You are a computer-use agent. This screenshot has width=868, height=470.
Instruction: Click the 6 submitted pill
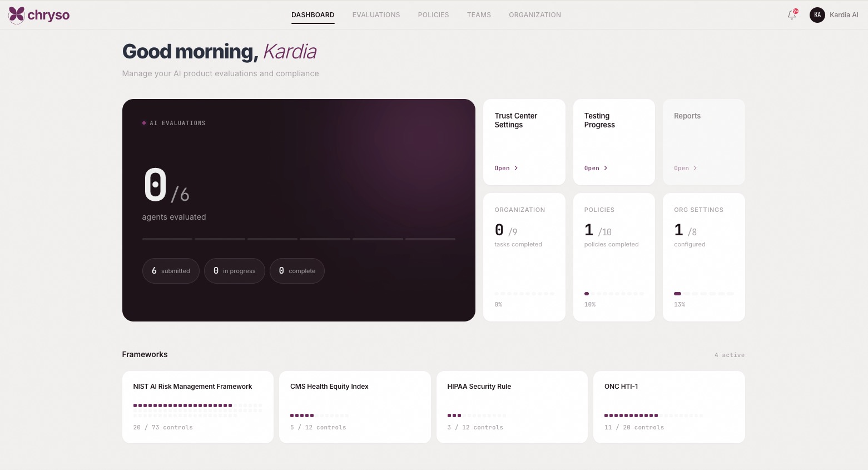[x=171, y=271]
